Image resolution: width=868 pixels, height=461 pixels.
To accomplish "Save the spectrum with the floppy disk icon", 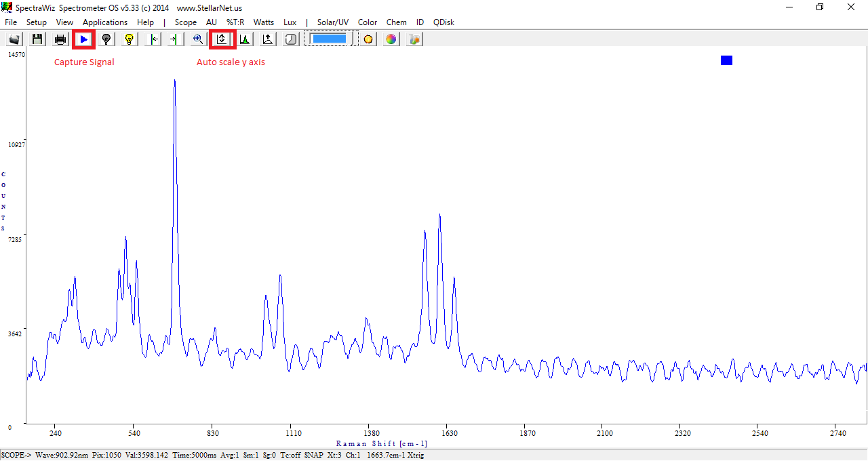I will tap(37, 39).
